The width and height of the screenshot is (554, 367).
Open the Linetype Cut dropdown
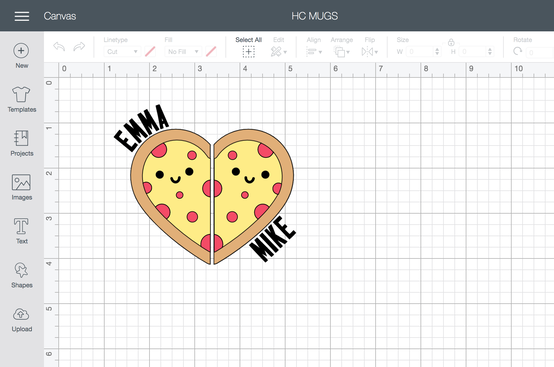122,52
